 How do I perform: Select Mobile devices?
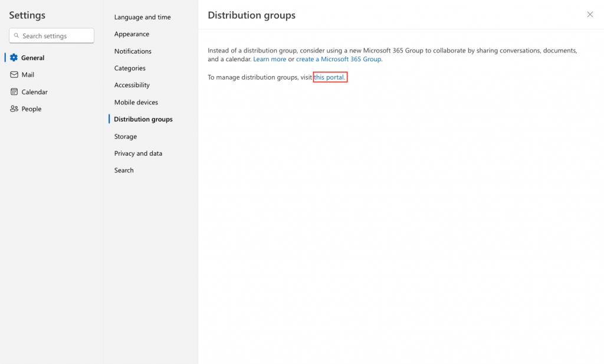(x=136, y=102)
